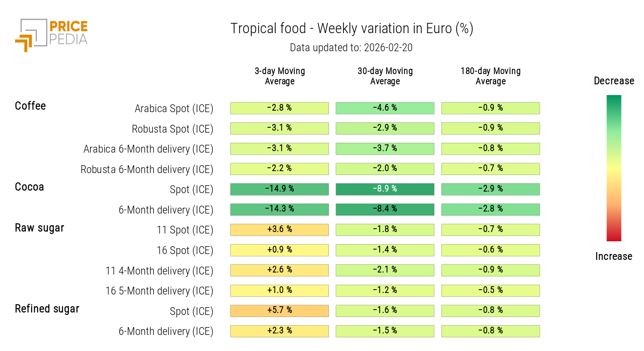Click the data updated date 2026-02-20

[352, 48]
